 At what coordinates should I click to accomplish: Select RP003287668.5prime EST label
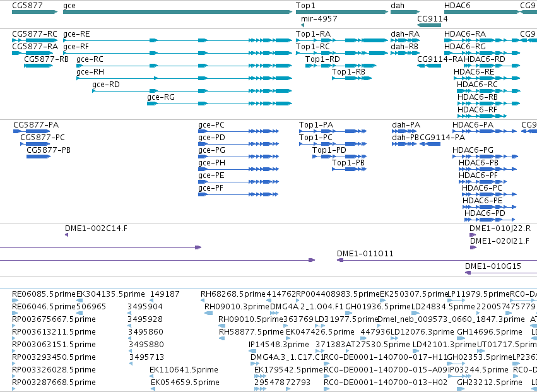tap(54, 383)
